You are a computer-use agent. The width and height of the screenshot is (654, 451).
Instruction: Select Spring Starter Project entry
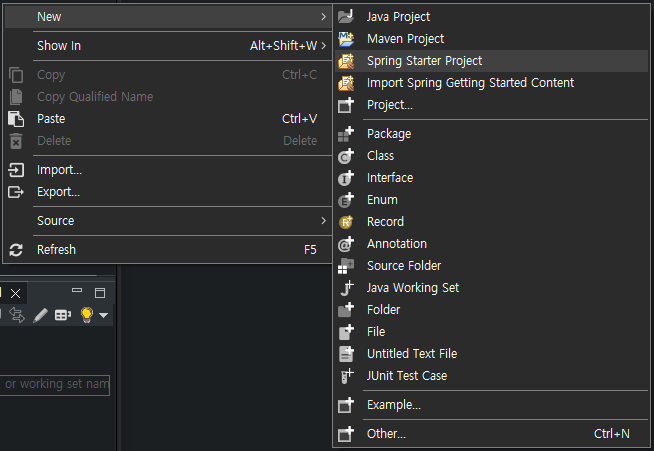(x=491, y=61)
